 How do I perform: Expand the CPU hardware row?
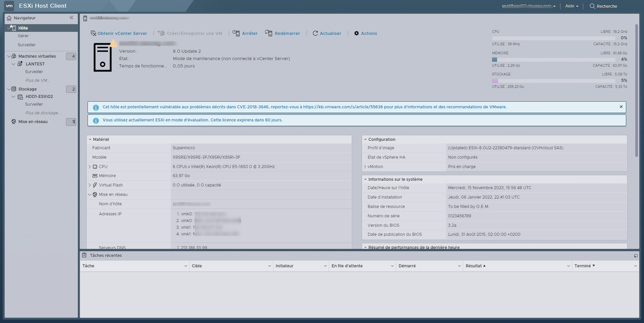click(x=90, y=167)
